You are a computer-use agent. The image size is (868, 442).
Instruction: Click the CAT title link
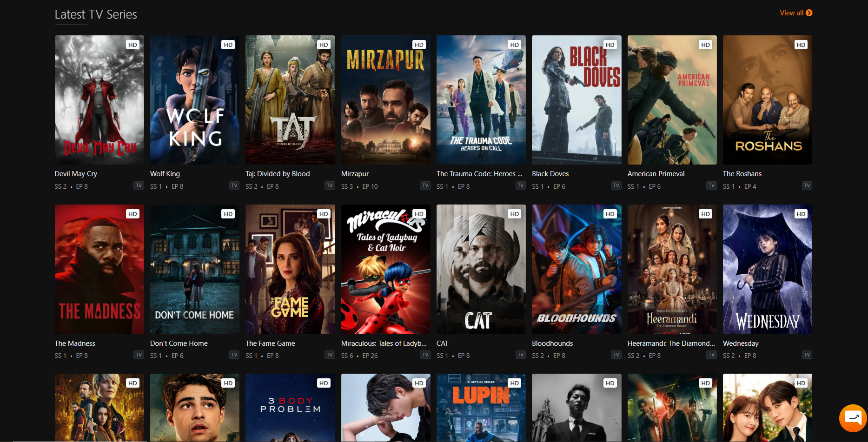(x=443, y=343)
